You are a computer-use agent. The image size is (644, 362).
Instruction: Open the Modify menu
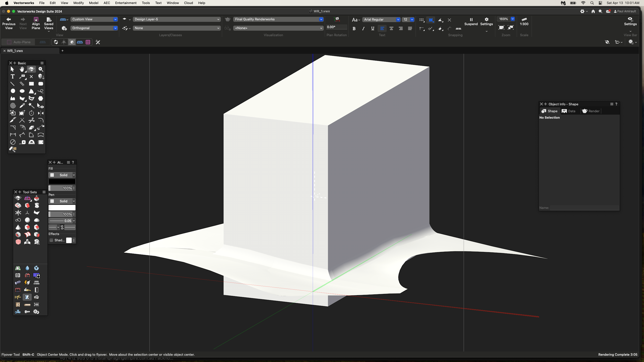pos(78,3)
